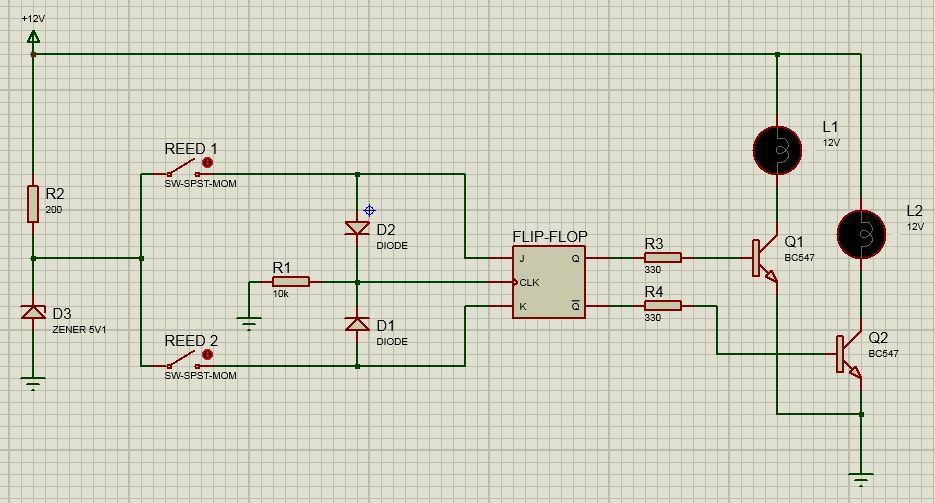Click the Q output pin label
The width and height of the screenshot is (935, 503).
pos(575,259)
